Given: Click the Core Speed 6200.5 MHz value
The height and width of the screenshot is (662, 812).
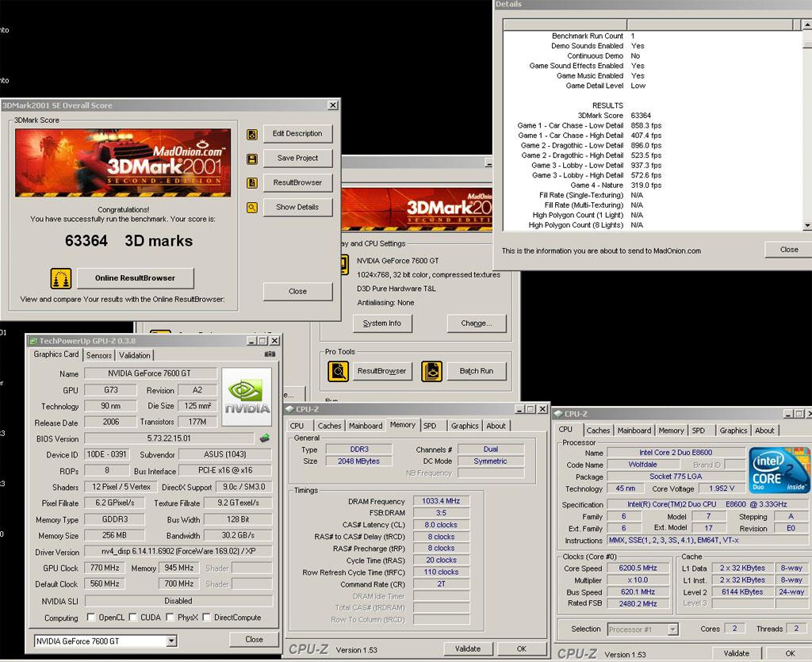Looking at the screenshot, I should (x=638, y=568).
